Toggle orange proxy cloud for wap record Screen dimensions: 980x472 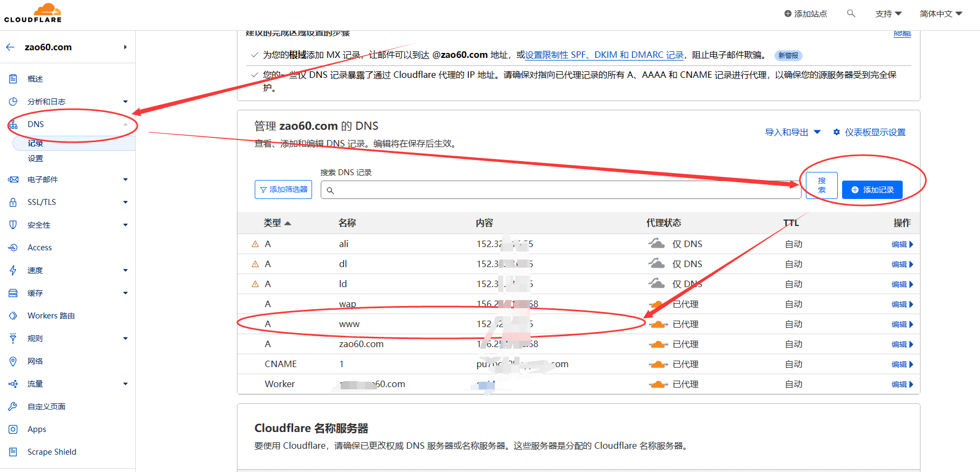click(658, 304)
